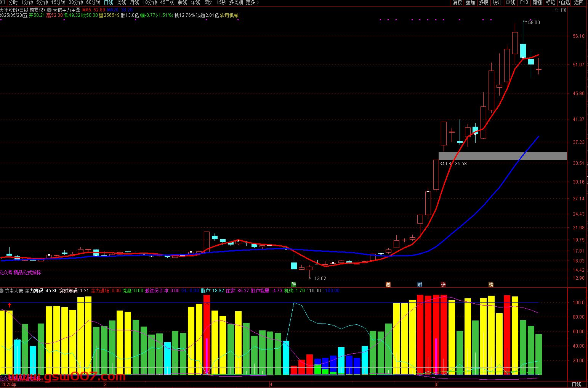This screenshot has width=588, height=388.
Task: Click the panel layout icon at top-left corner
Action: coord(3,2)
